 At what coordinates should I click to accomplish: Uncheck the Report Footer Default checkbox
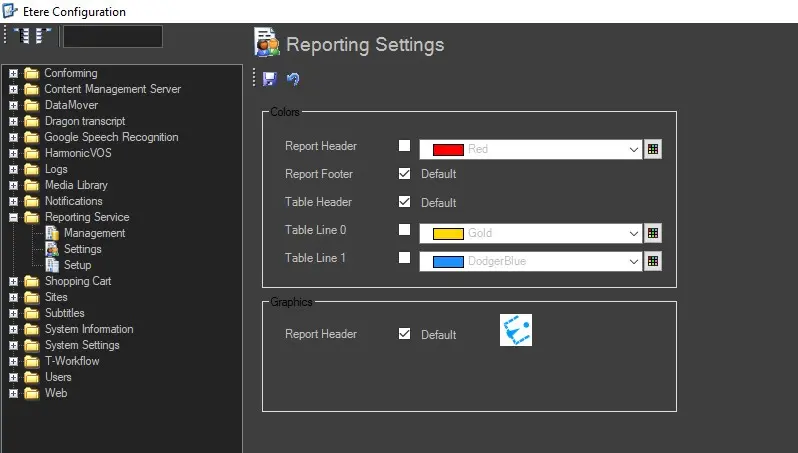[x=404, y=174]
